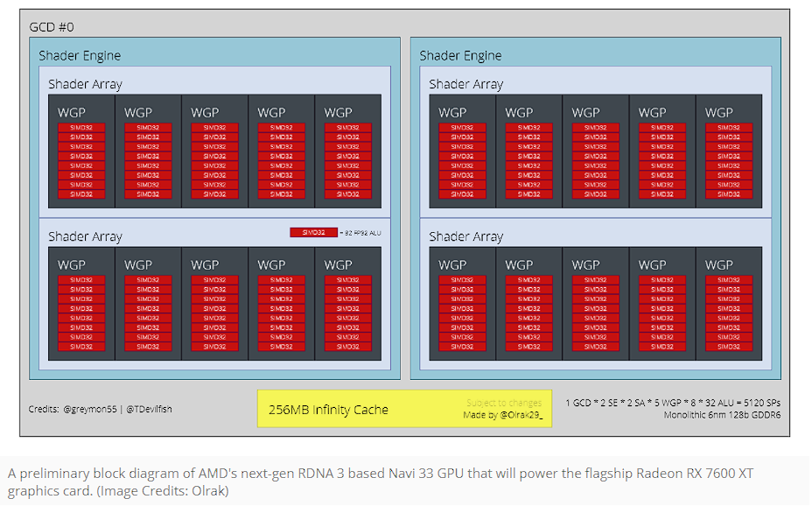
Task: Select the yellow 256MB Infinity Cache block
Action: (x=404, y=409)
